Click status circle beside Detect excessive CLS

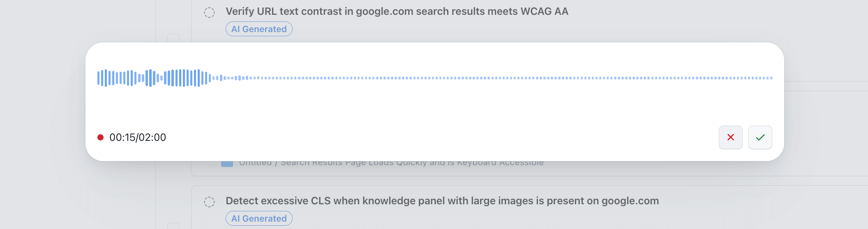[209, 202]
